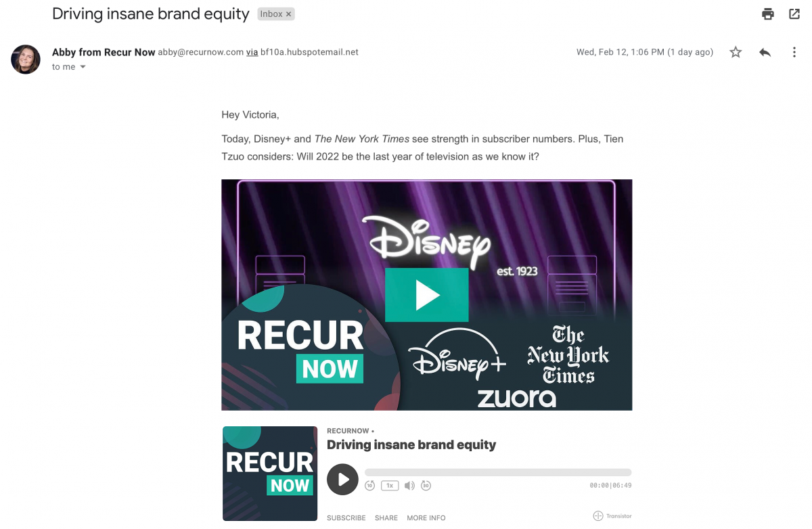The height and width of the screenshot is (529, 812).
Task: Open MORE INFO for the episode
Action: (x=426, y=517)
